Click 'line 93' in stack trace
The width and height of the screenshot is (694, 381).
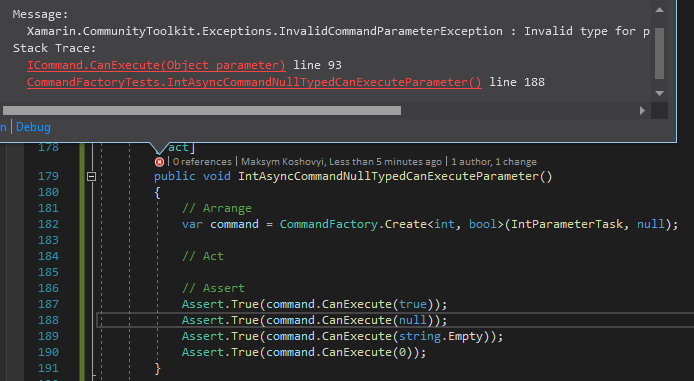coord(317,65)
